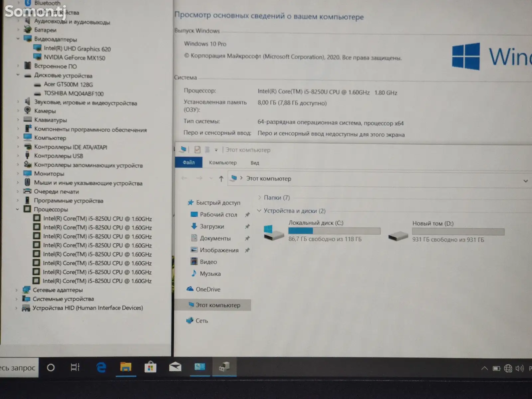The width and height of the screenshot is (532, 399).
Task: Click the Explorer up-directory arrow
Action: pyautogui.click(x=221, y=179)
